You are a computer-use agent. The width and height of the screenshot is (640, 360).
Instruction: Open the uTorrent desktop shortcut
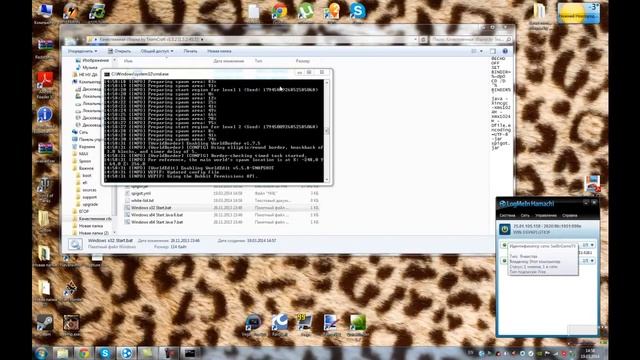[305, 11]
